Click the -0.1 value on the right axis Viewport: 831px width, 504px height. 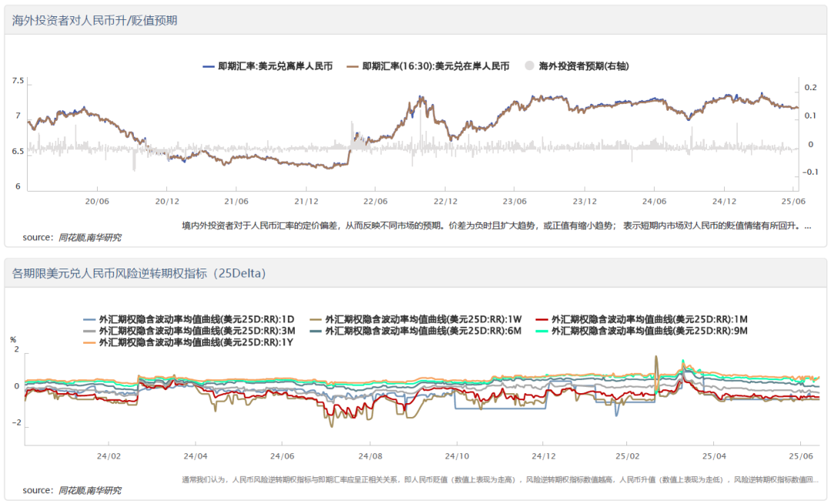809,172
